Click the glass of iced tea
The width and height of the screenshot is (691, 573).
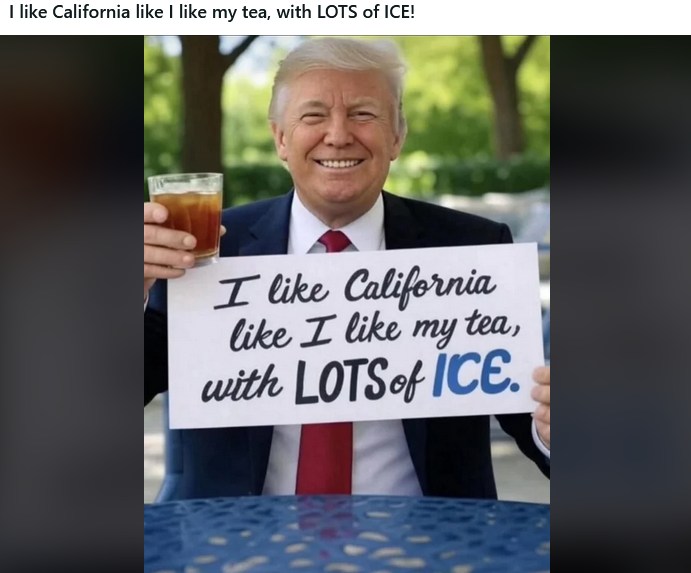point(187,218)
